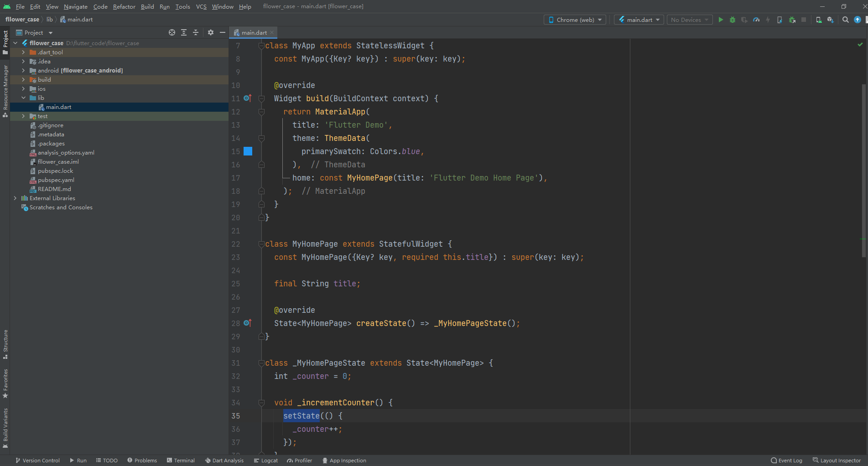
Task: Run main.dart with the green play button
Action: point(721,20)
